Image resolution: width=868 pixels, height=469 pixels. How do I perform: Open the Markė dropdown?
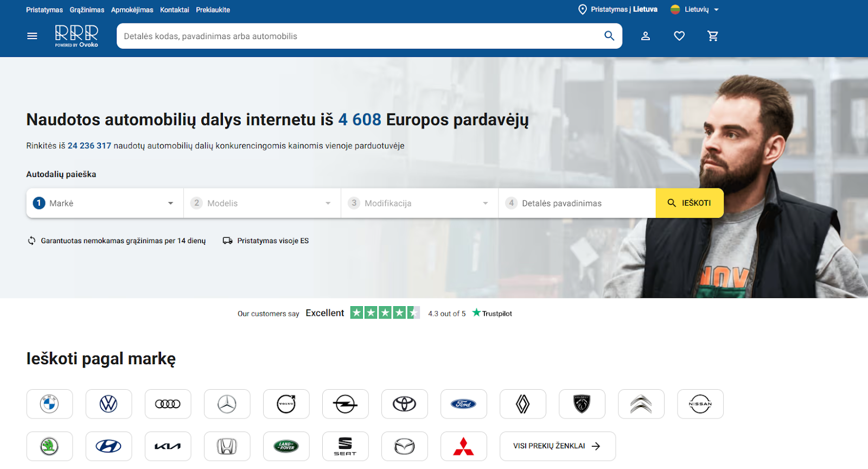[105, 203]
